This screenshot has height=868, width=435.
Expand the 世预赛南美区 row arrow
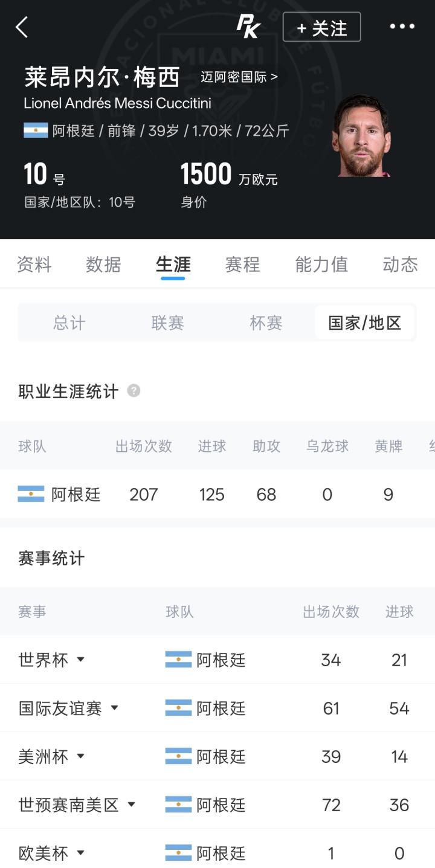click(131, 805)
